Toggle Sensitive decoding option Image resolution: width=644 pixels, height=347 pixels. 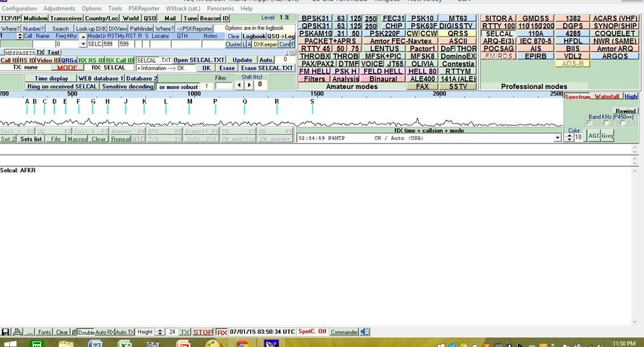click(x=127, y=87)
